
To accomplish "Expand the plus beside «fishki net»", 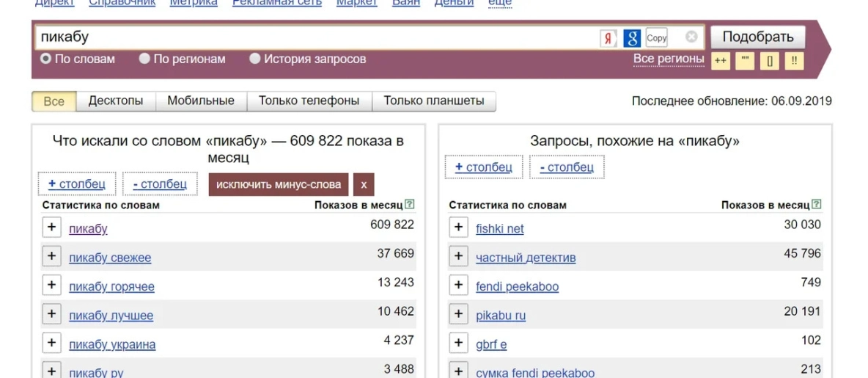I will pyautogui.click(x=458, y=228).
